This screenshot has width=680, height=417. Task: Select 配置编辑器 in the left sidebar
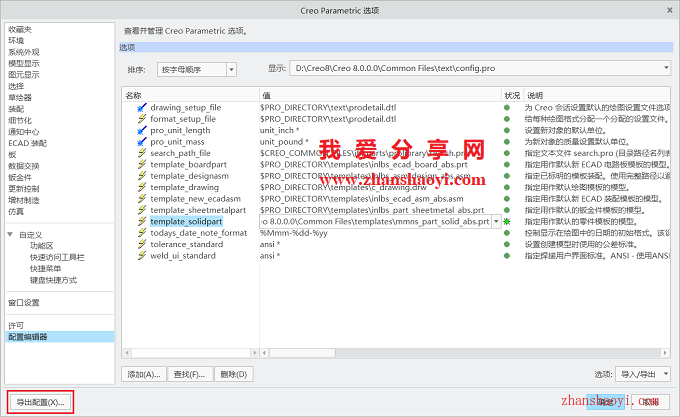(x=60, y=337)
